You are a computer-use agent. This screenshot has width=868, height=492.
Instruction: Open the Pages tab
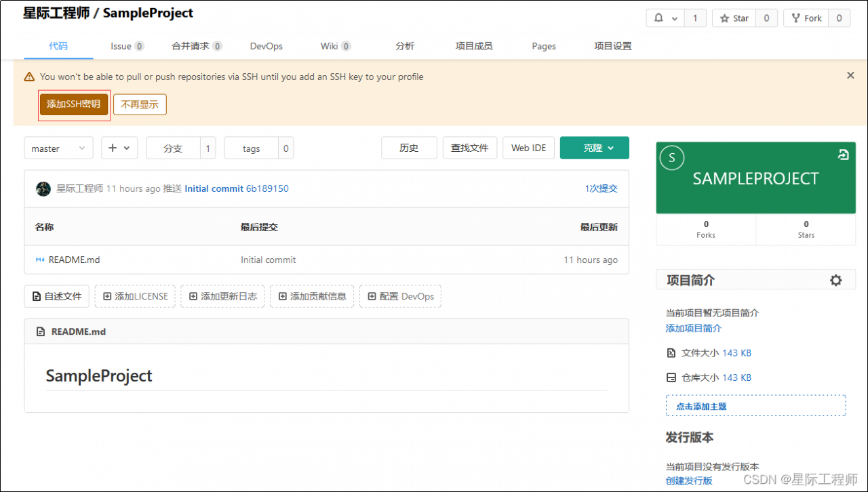[x=544, y=46]
